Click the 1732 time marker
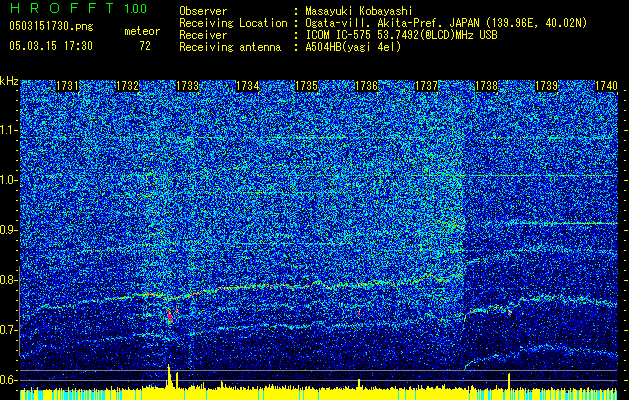This screenshot has width=629, height=400. click(x=127, y=86)
